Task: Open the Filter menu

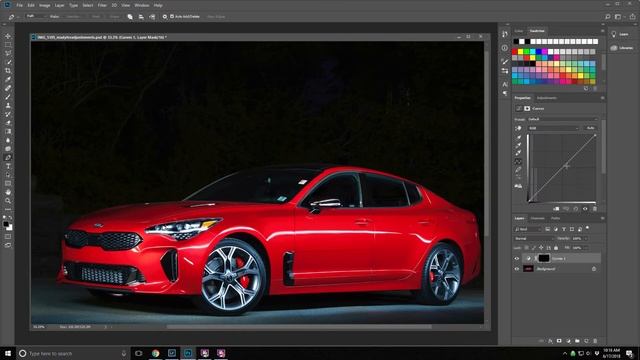Action: 102,5
